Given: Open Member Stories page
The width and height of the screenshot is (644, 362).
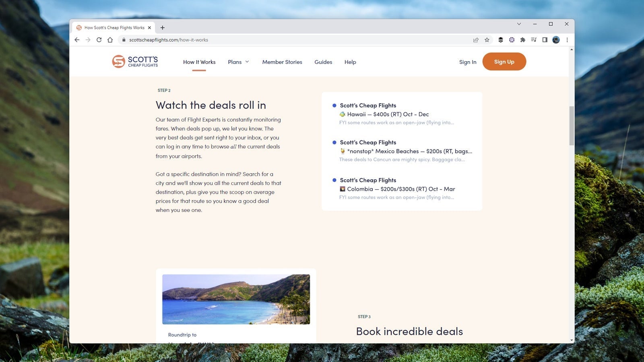Looking at the screenshot, I should pos(282,62).
